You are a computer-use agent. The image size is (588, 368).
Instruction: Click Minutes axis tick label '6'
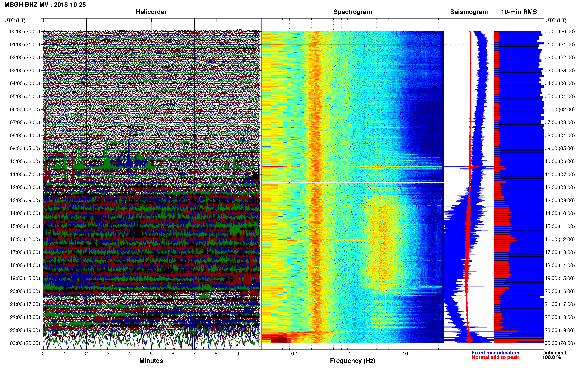click(x=173, y=354)
